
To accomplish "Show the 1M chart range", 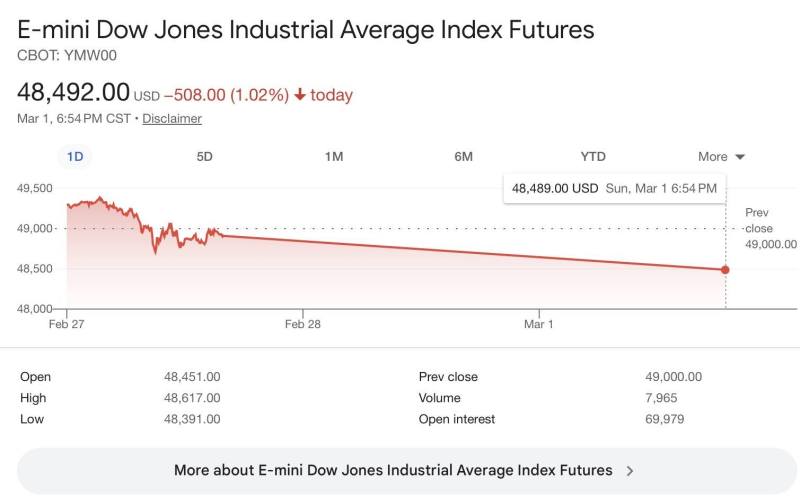I will 334,156.
